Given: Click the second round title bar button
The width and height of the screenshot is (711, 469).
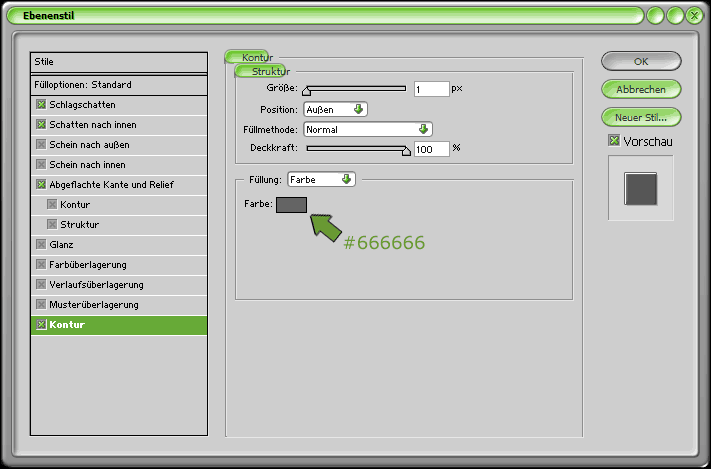Looking at the screenshot, I should [675, 16].
